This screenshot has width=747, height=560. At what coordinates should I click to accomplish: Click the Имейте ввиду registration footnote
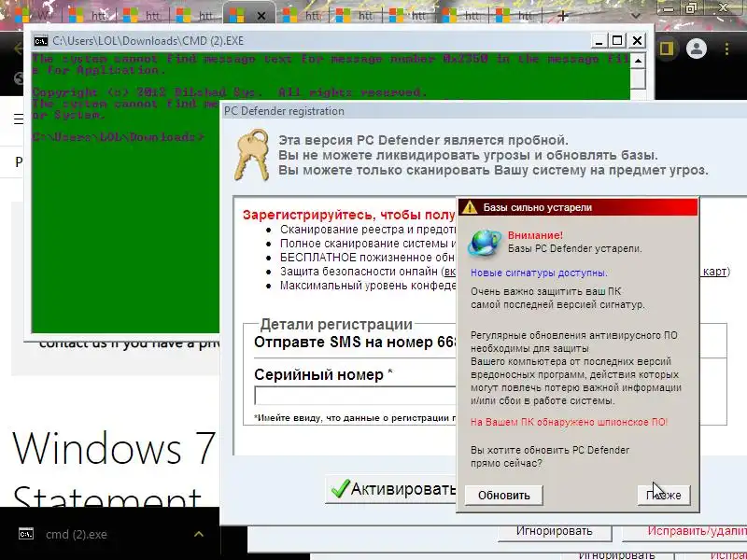coord(356,418)
